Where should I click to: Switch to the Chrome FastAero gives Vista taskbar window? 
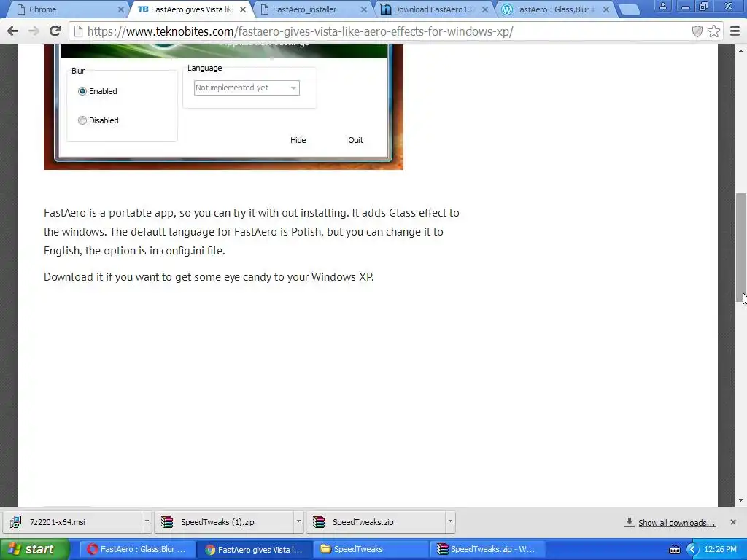pyautogui.click(x=255, y=550)
